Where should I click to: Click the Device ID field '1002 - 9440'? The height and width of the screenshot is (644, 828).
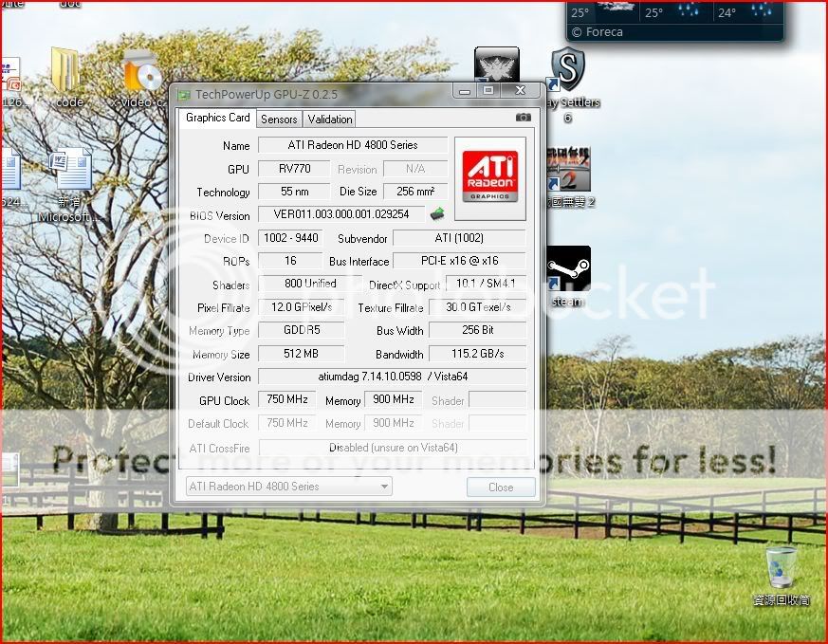point(290,238)
